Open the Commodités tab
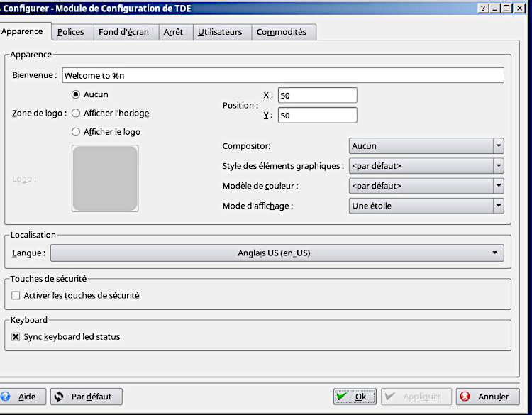Image resolution: width=532 pixels, height=415 pixels. (284, 32)
